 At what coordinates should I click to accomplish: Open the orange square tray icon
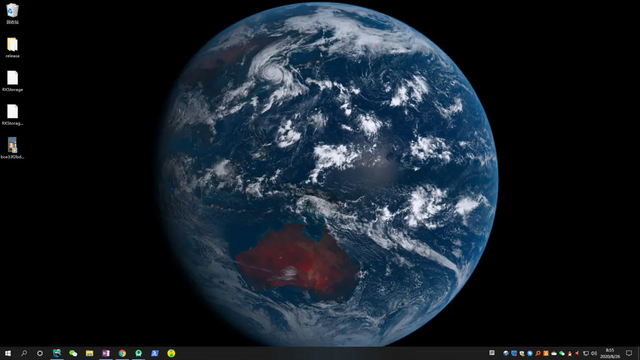[x=546, y=353]
